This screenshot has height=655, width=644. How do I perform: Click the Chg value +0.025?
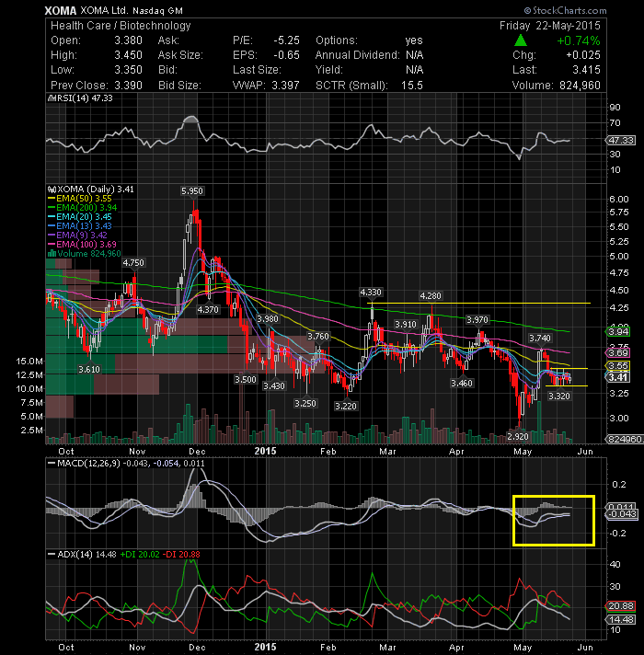point(583,55)
